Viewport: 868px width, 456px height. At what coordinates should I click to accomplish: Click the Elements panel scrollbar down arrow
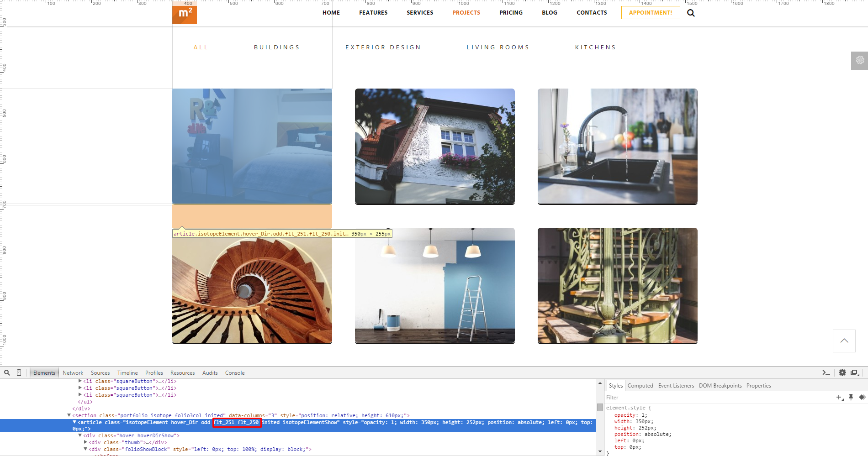tap(600, 451)
